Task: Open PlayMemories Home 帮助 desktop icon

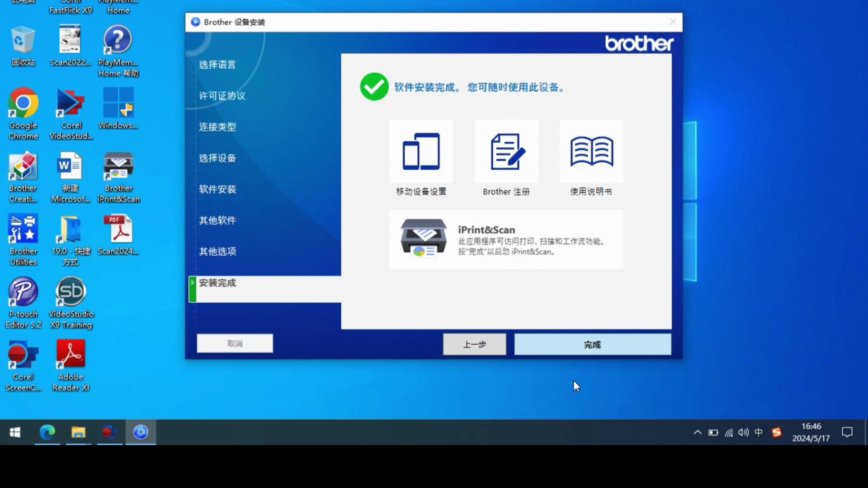Action: (118, 51)
